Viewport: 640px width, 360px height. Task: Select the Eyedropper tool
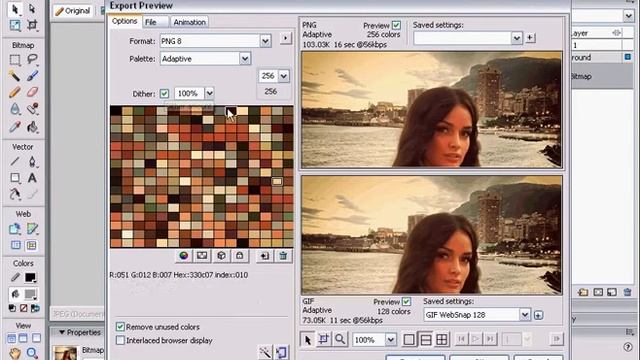click(15, 127)
